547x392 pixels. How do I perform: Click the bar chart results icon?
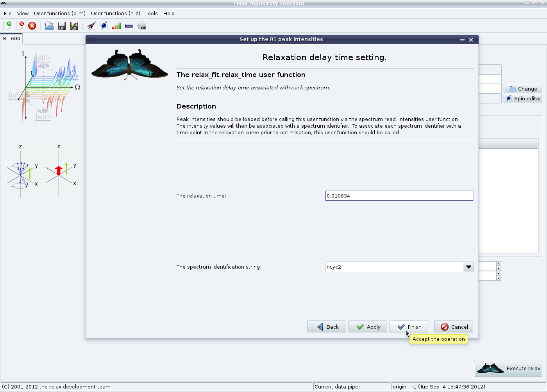coord(116,26)
